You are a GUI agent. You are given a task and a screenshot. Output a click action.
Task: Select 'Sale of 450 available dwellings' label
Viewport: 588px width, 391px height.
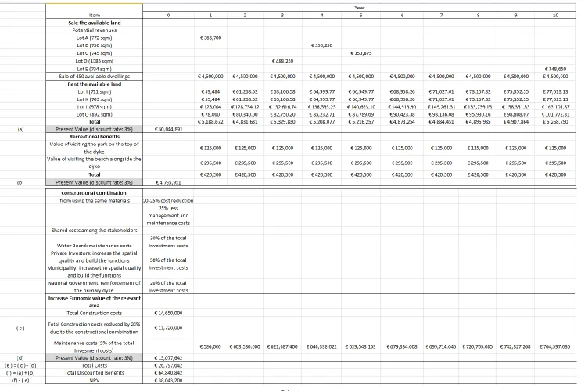point(94,77)
